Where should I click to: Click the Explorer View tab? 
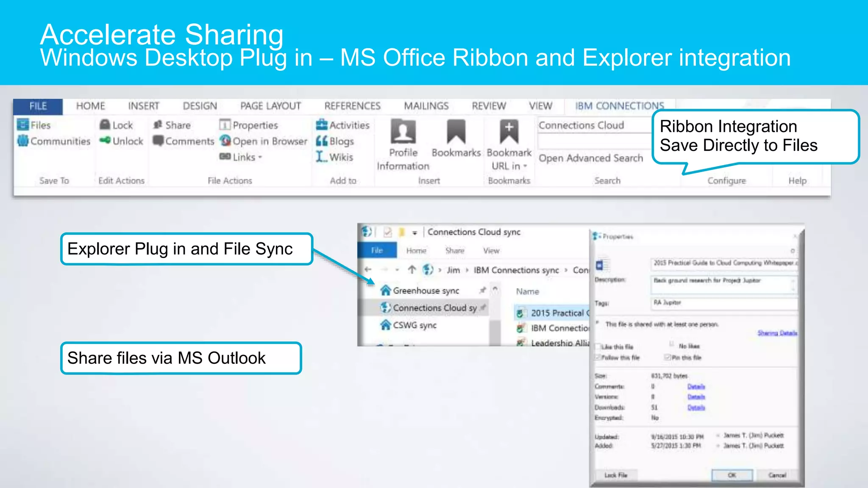(x=491, y=250)
